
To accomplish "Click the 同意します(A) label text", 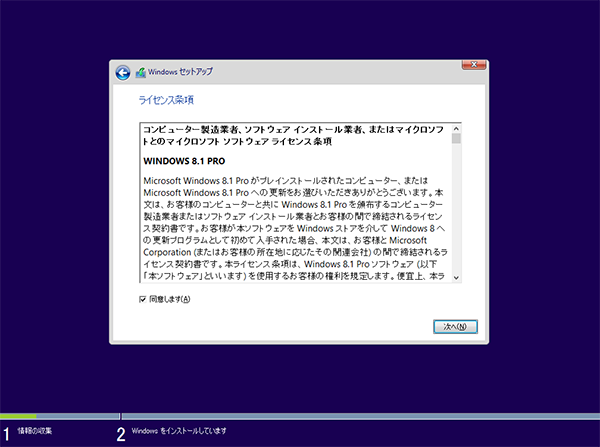I will coord(170,299).
